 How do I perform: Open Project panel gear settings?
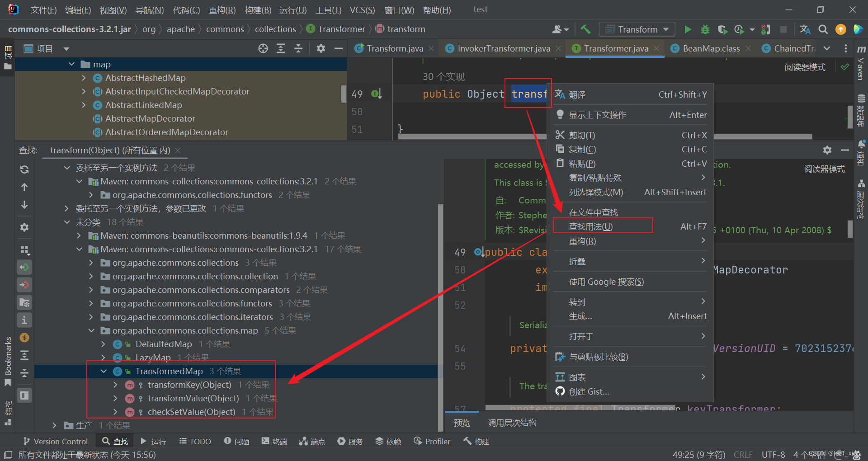321,48
